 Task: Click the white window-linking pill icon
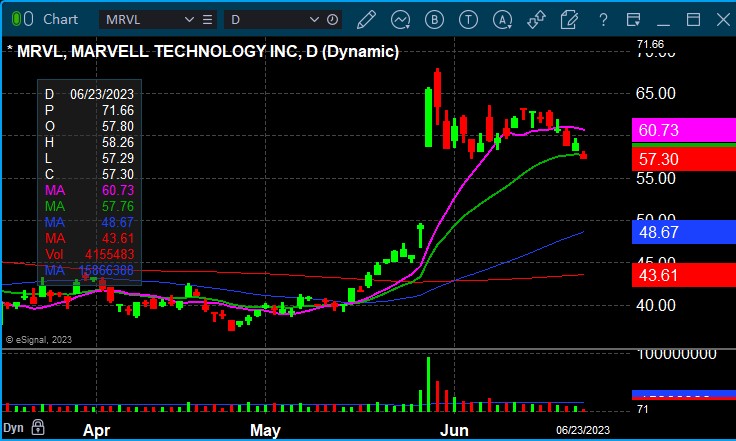(x=28, y=19)
